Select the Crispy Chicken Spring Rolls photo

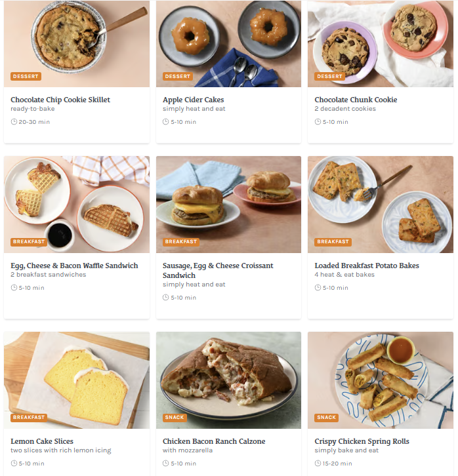[x=381, y=380]
